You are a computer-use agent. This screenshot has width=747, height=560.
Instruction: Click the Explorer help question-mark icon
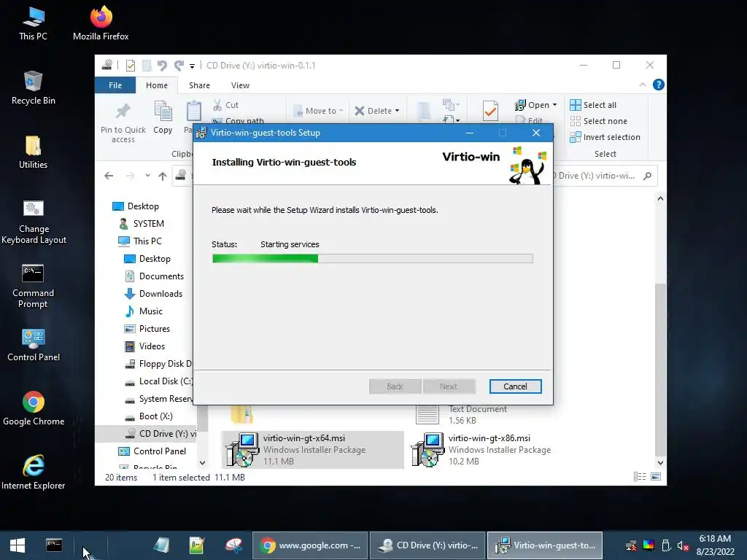[x=659, y=85]
